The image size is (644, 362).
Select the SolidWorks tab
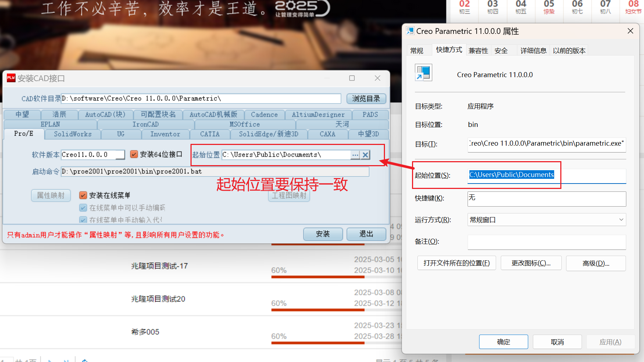coord(73,134)
